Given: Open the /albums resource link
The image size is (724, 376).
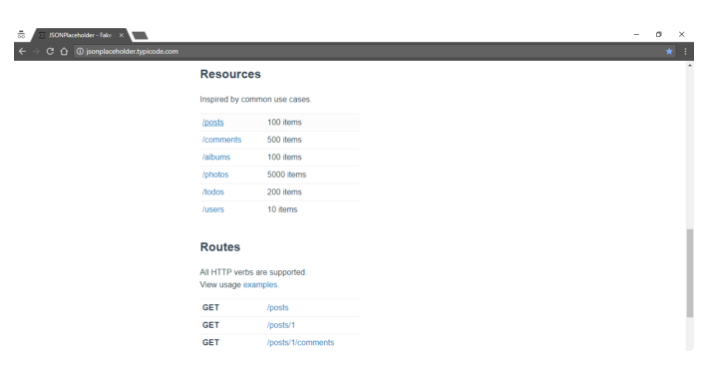Looking at the screenshot, I should click(x=216, y=157).
